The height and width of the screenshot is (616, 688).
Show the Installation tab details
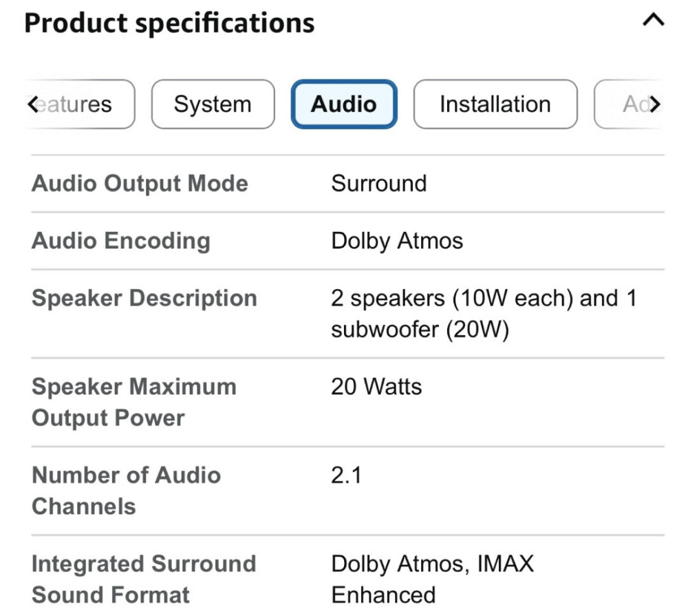coord(495,105)
